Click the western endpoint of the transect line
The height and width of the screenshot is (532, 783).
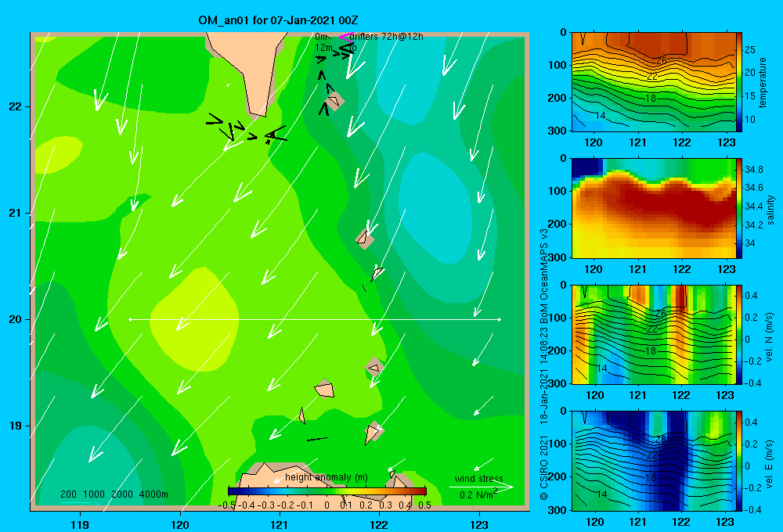[x=130, y=319]
